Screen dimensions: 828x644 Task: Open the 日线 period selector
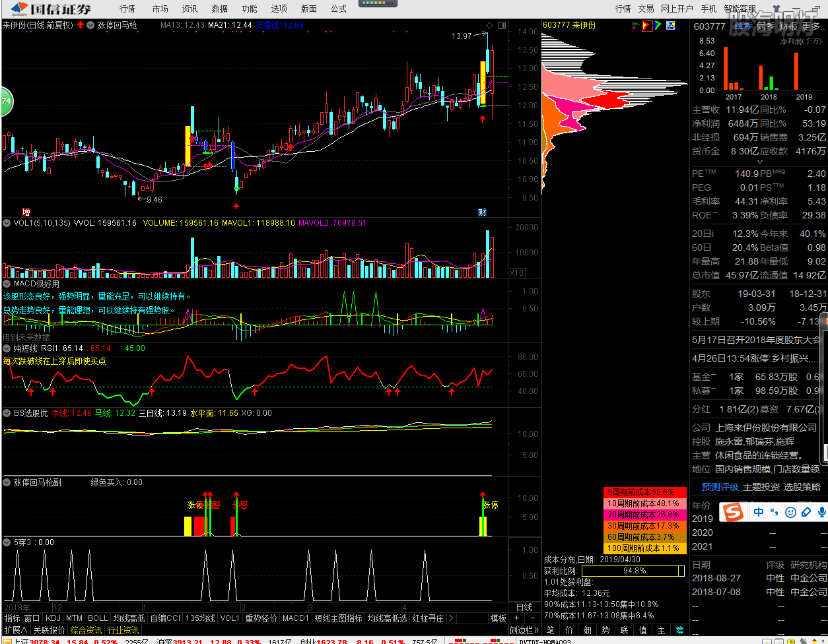tap(524, 607)
